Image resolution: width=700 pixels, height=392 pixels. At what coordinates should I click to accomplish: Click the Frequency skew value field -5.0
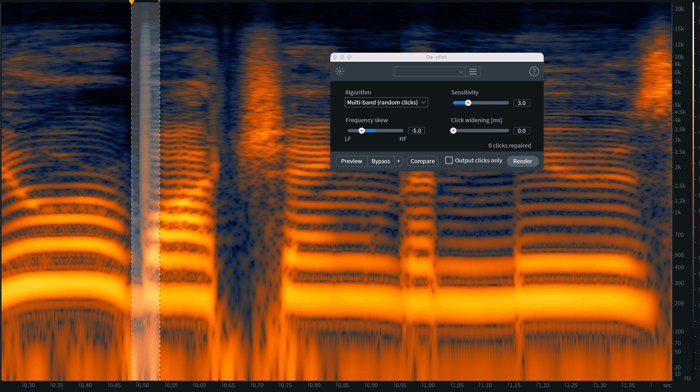416,131
